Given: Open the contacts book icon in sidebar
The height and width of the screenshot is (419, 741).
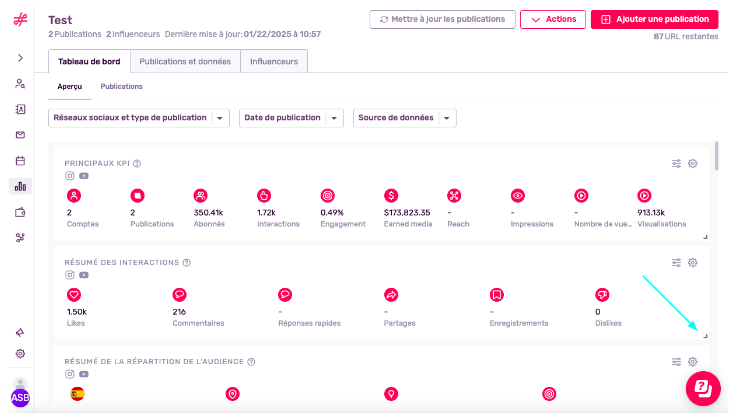Looking at the screenshot, I should pos(20,109).
